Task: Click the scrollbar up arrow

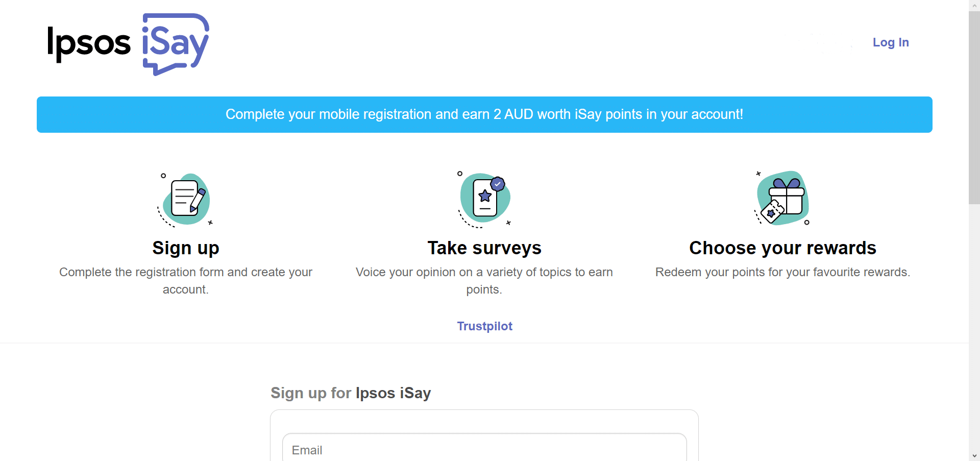Action: pyautogui.click(x=974, y=5)
